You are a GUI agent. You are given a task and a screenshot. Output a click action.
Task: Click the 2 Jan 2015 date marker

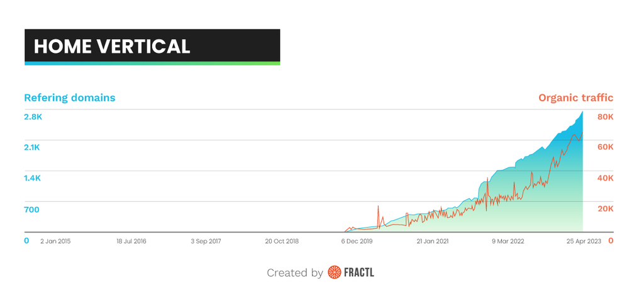point(56,241)
